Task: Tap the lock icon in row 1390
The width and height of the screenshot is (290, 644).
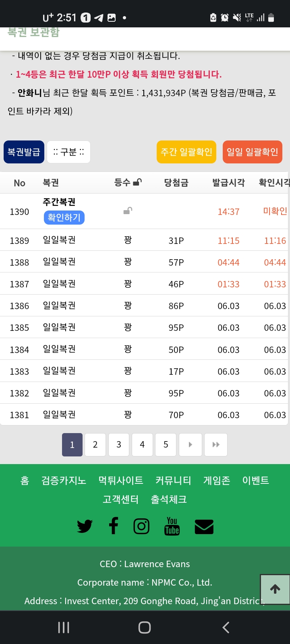Action: coord(128,211)
